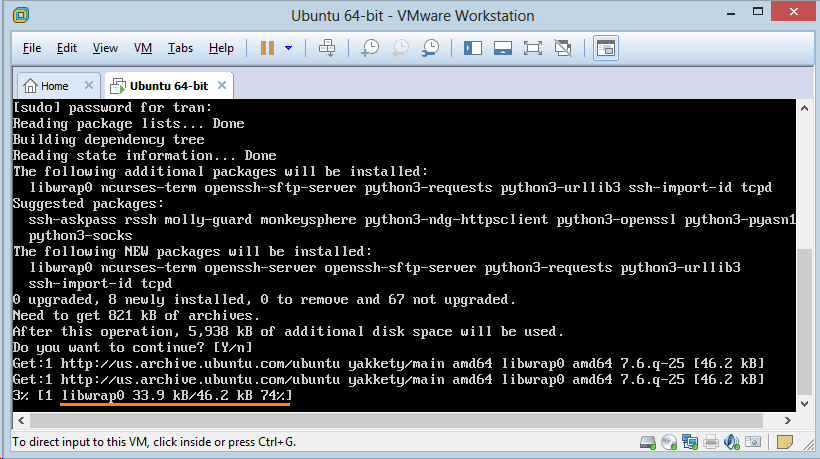Close the Ubuntu 64-bit tab
Viewport: 820px width, 459px height.
pyautogui.click(x=222, y=85)
